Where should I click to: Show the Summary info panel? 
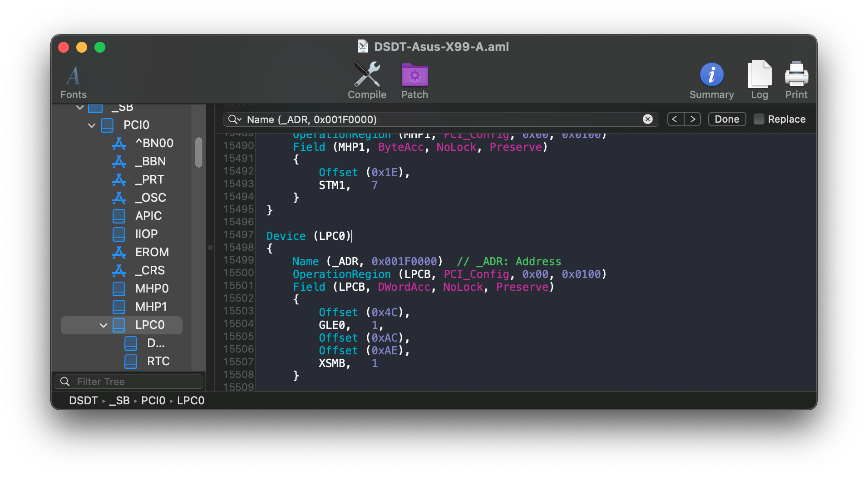(711, 75)
